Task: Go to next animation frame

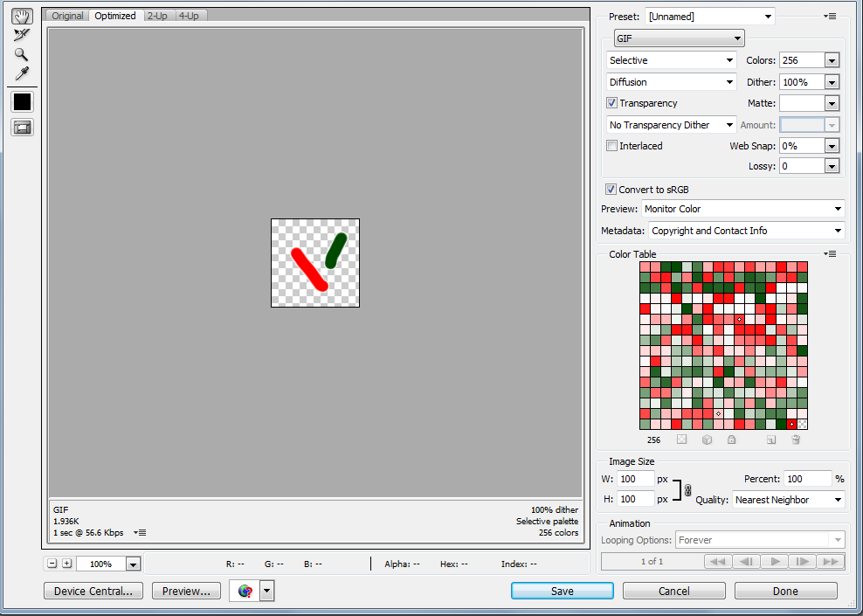Action: tap(803, 562)
